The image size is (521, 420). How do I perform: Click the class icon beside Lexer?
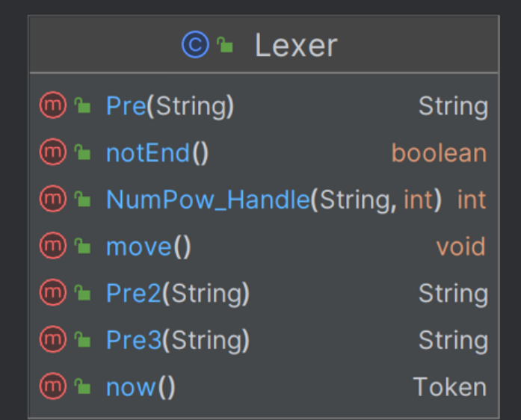pos(195,45)
